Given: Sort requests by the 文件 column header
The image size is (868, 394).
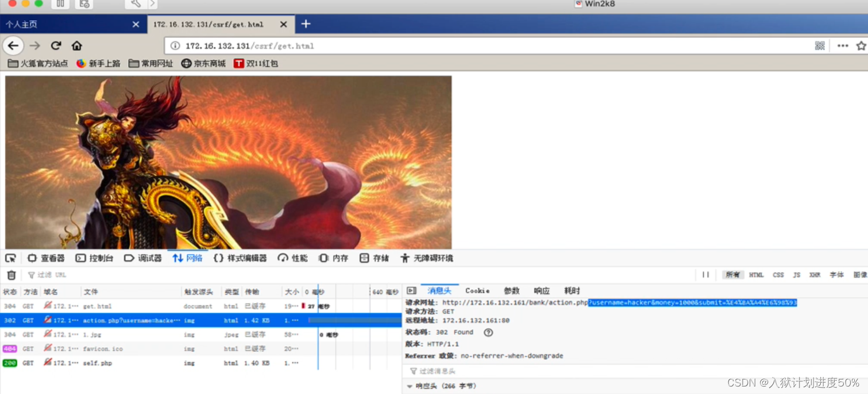Looking at the screenshot, I should click(x=131, y=292).
